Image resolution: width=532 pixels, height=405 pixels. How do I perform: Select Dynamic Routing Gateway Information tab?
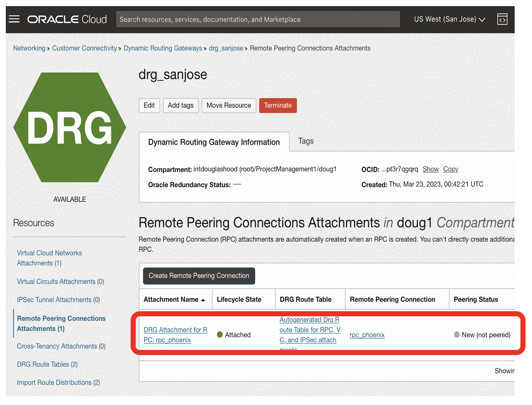214,142
